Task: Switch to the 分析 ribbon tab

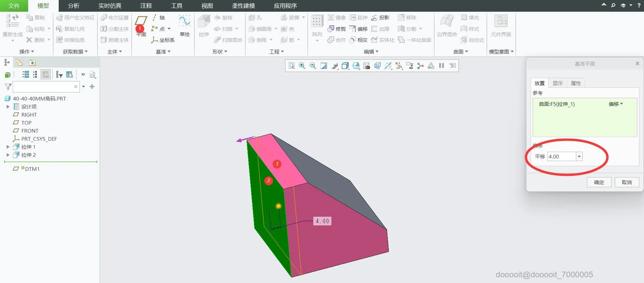Action: (73, 6)
